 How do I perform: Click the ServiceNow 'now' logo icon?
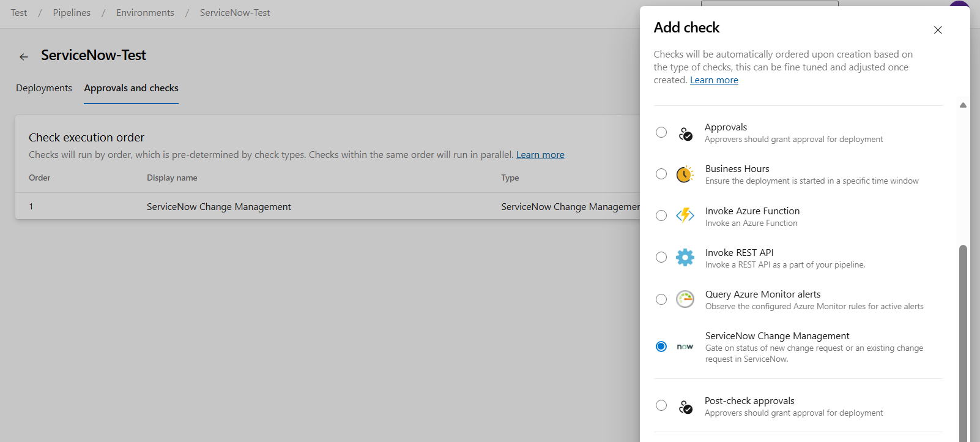click(685, 346)
